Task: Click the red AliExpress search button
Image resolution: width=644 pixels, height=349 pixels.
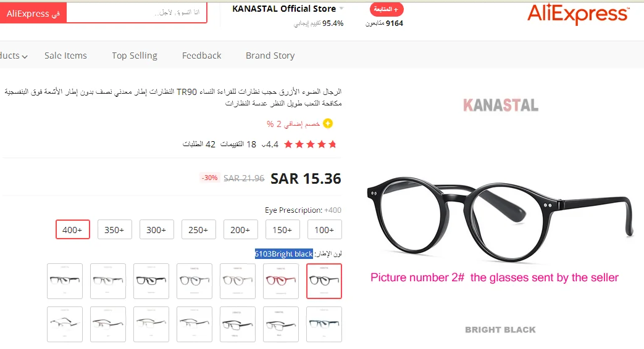Action: [33, 14]
